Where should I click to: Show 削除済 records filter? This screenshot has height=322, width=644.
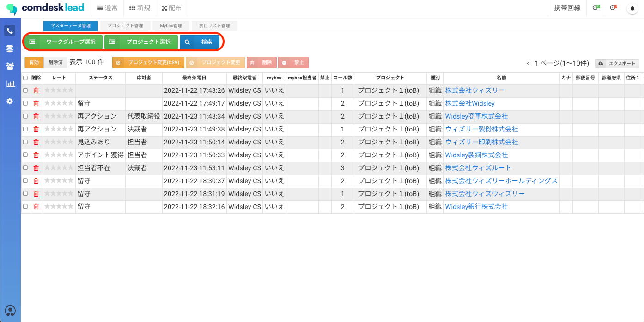(55, 63)
